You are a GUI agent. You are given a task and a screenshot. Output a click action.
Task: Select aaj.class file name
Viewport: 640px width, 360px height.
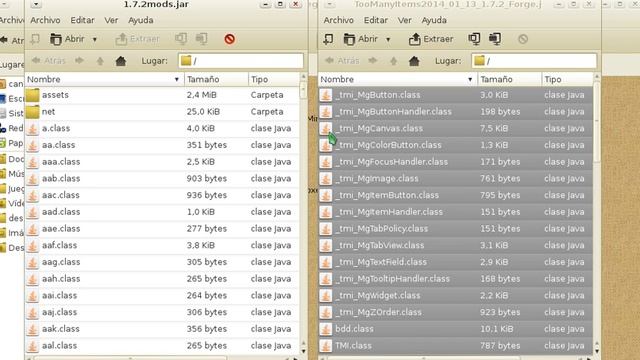pyautogui.click(x=59, y=312)
